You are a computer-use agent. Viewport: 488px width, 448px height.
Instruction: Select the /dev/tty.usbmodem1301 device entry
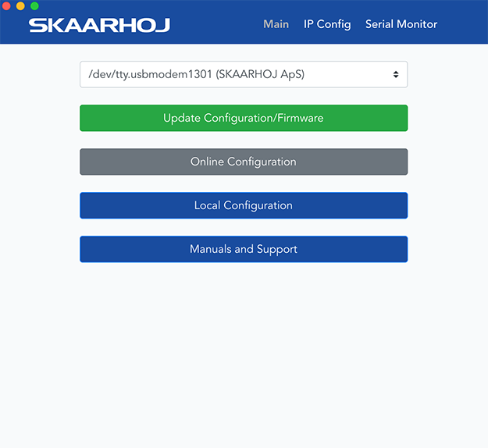click(x=148, y=75)
